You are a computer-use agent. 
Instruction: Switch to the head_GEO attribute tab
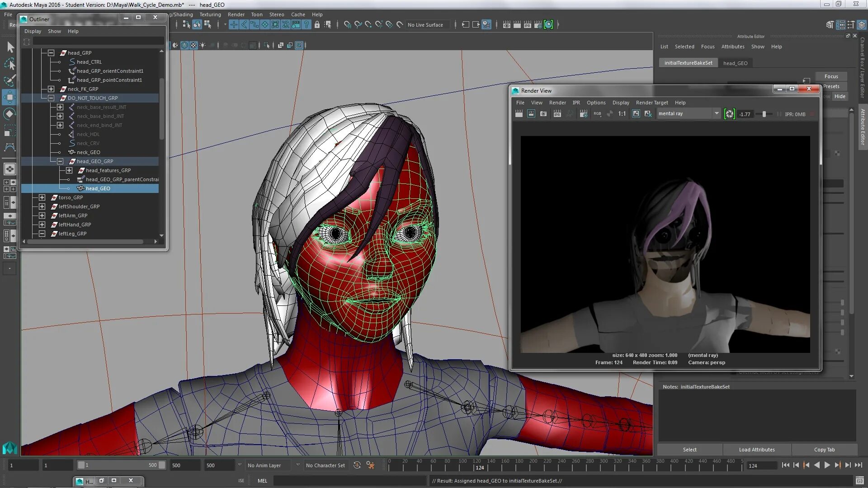(x=735, y=63)
